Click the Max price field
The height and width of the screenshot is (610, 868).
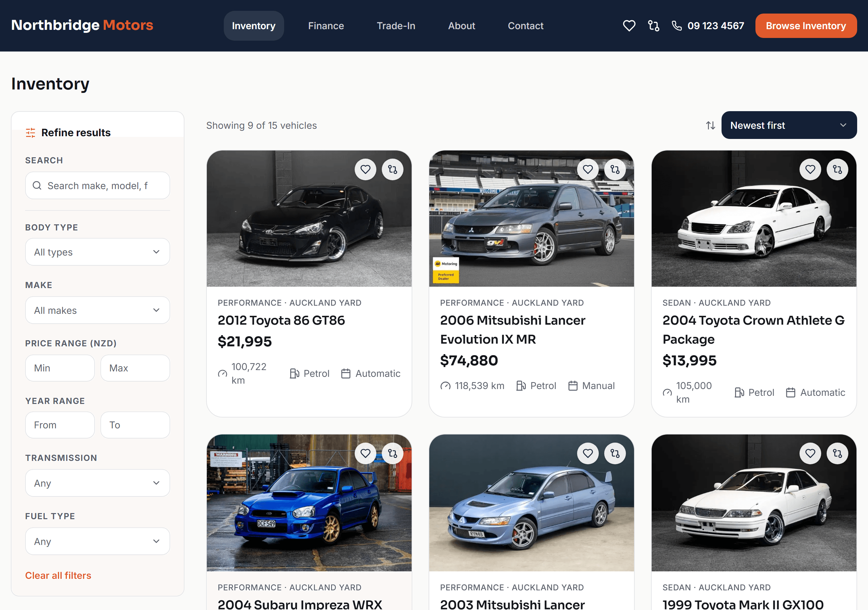point(135,368)
